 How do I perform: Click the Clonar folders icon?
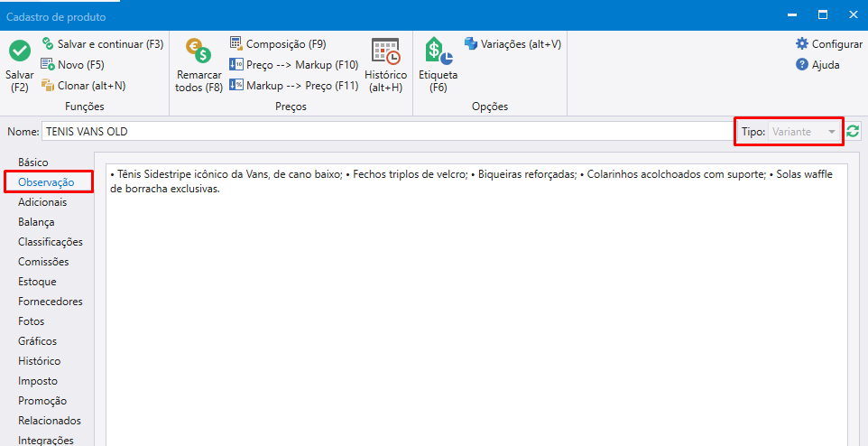click(48, 86)
